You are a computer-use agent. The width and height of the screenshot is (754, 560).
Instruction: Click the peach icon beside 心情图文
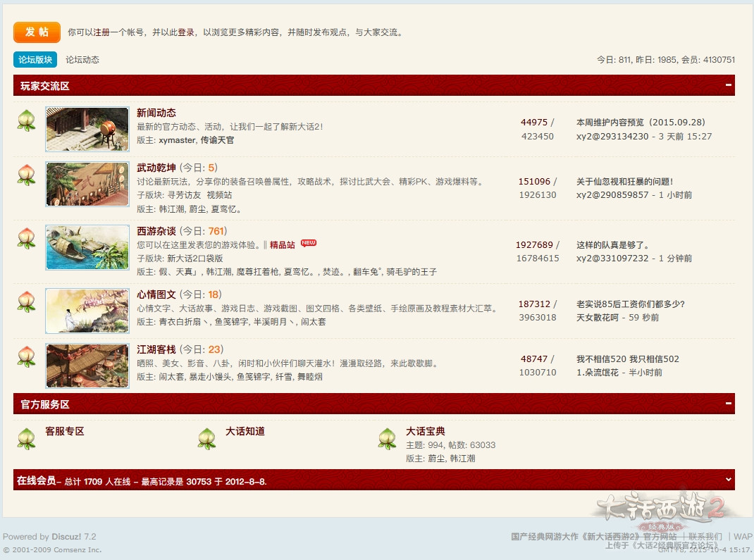coord(26,301)
